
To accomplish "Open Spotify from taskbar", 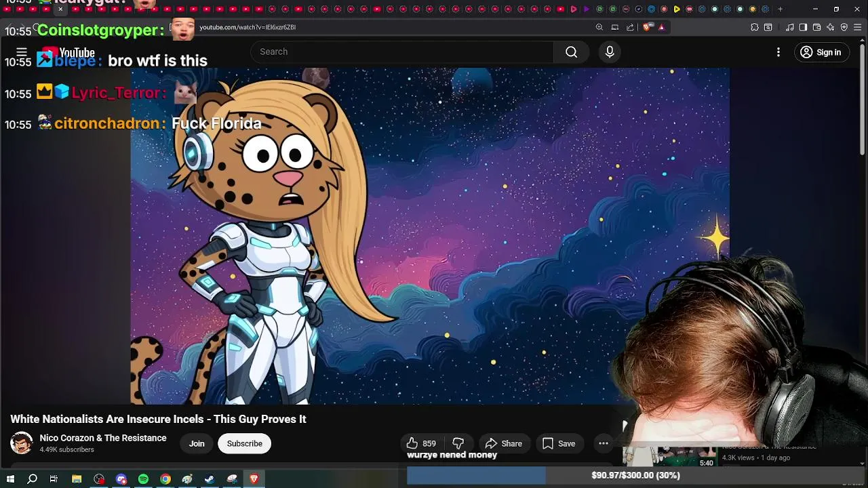I will pos(143,479).
